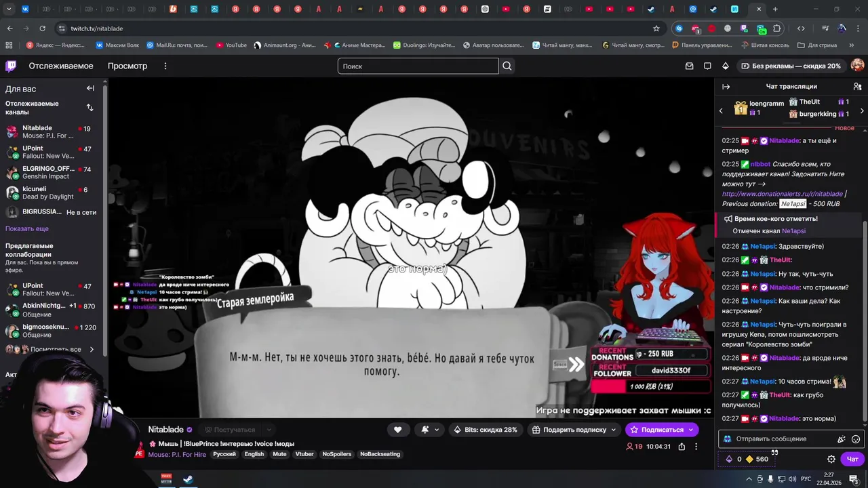Reload the page in the browser
Image resolution: width=868 pixels, height=488 pixels.
(42, 28)
